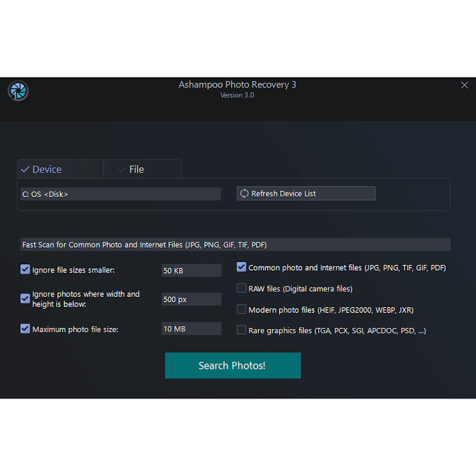The width and height of the screenshot is (476, 476).
Task: Enable Modern photo files checkbox
Action: (242, 309)
